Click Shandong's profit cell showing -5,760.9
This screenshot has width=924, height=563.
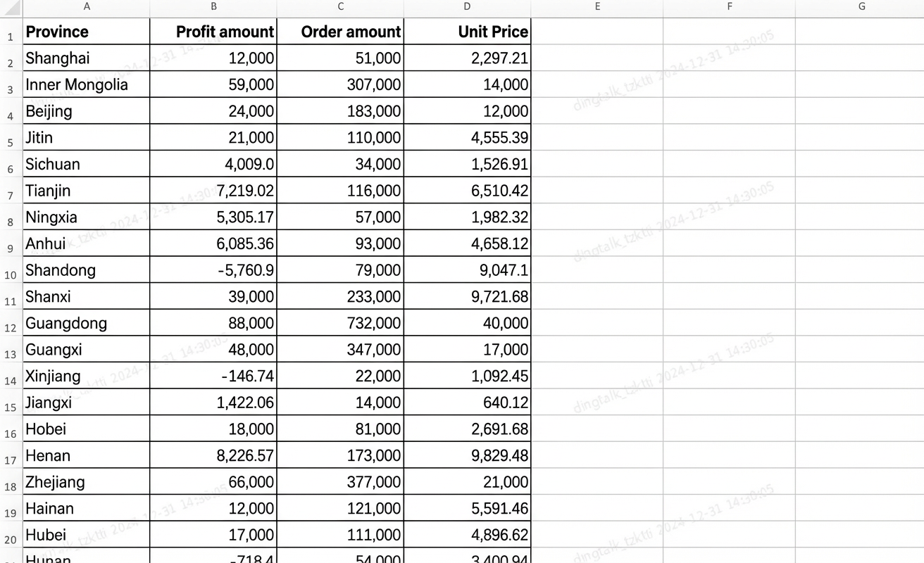213,270
